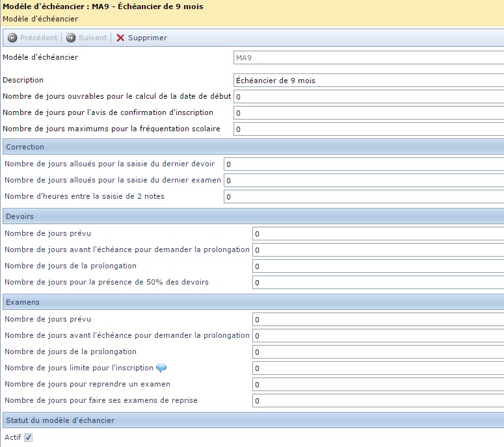
Task: Click the avis de confirmation d'inscription field
Action: click(368, 113)
